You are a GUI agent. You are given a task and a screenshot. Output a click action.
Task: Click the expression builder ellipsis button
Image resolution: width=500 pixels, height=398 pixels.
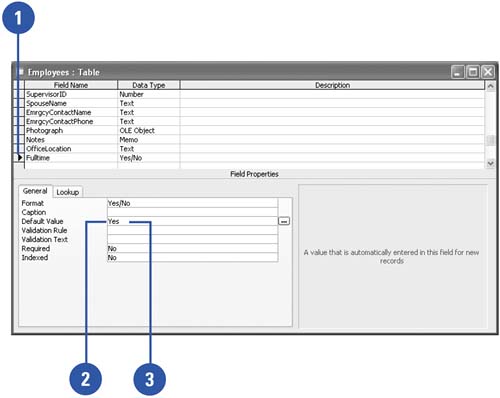tap(284, 221)
